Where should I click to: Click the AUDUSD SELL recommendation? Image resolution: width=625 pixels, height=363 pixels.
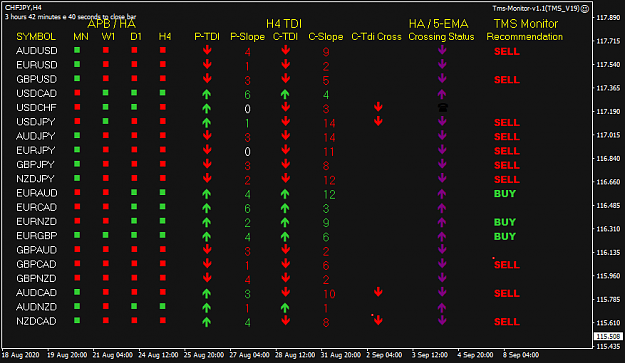[507, 51]
